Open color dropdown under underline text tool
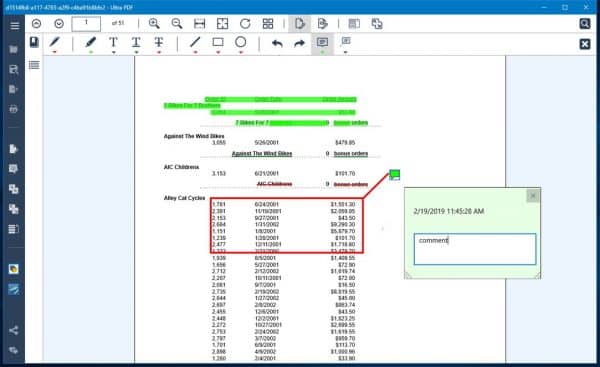 pos(136,52)
